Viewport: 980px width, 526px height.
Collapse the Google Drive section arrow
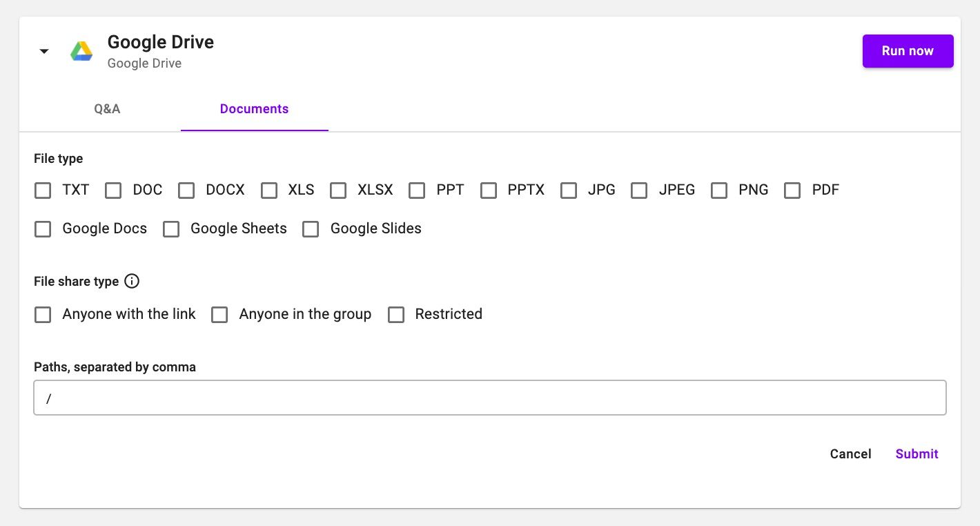click(x=44, y=51)
